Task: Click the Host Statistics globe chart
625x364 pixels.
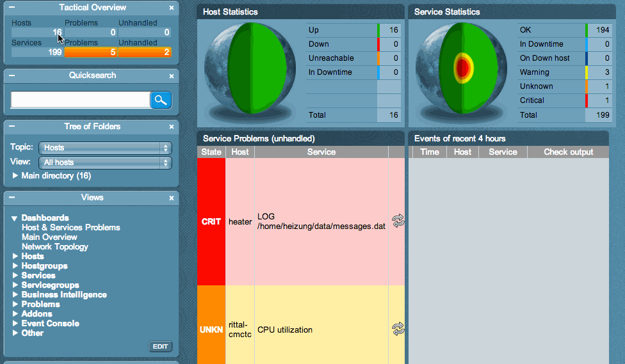Action: point(250,68)
